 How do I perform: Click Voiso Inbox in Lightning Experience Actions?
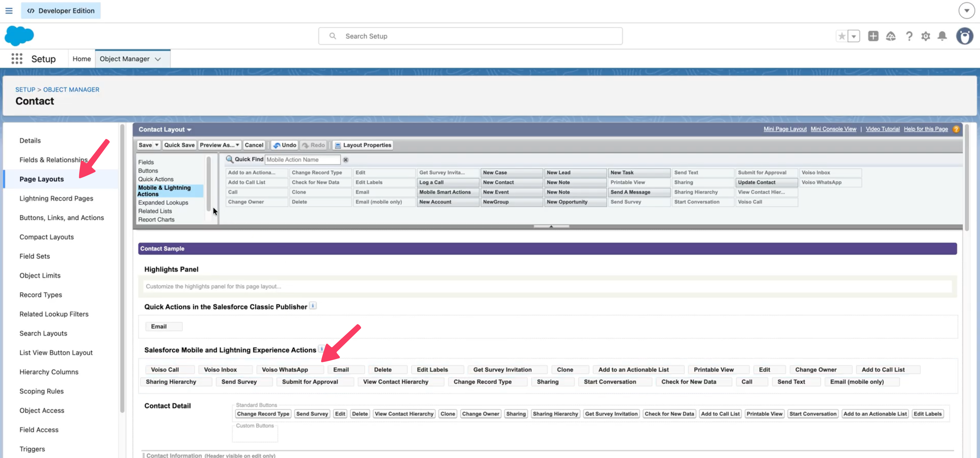click(x=225, y=369)
